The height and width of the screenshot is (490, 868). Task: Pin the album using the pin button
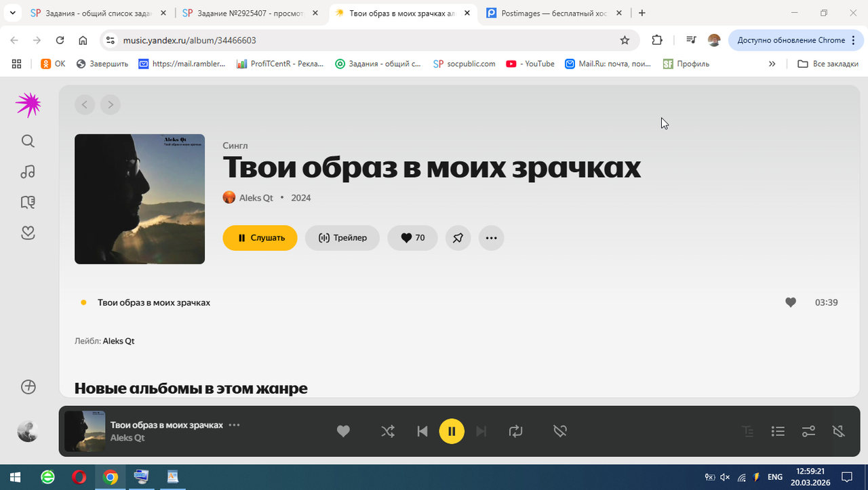click(x=458, y=238)
